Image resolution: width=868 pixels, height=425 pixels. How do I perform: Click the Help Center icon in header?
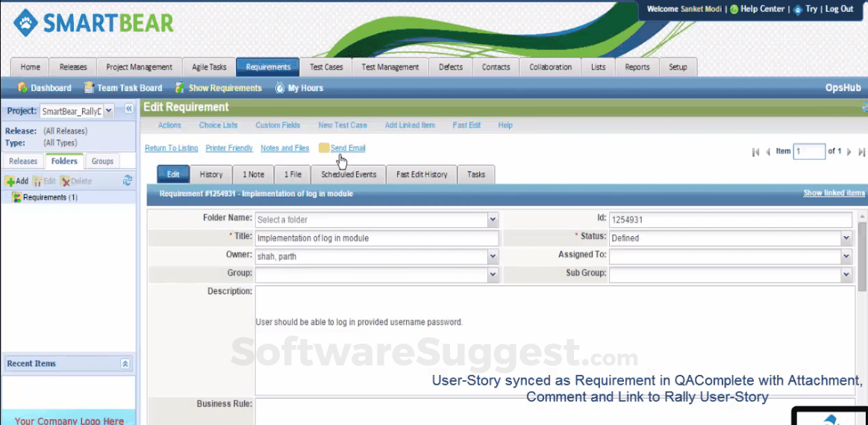(734, 10)
